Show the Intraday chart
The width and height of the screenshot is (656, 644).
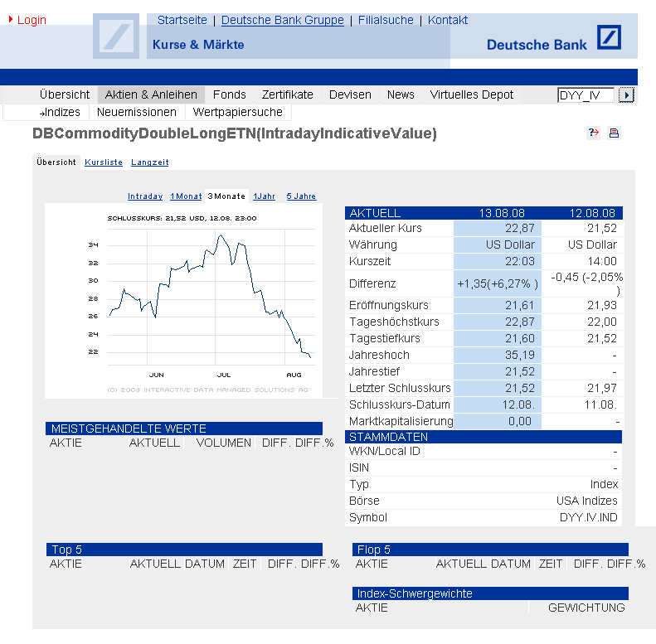(145, 196)
